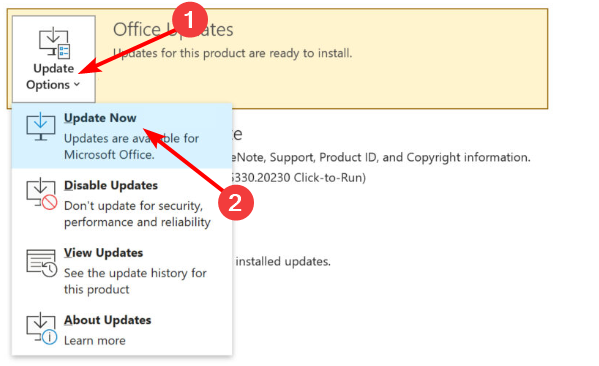Click the Office Updates heading
The width and height of the screenshot is (599, 366).
tap(173, 29)
